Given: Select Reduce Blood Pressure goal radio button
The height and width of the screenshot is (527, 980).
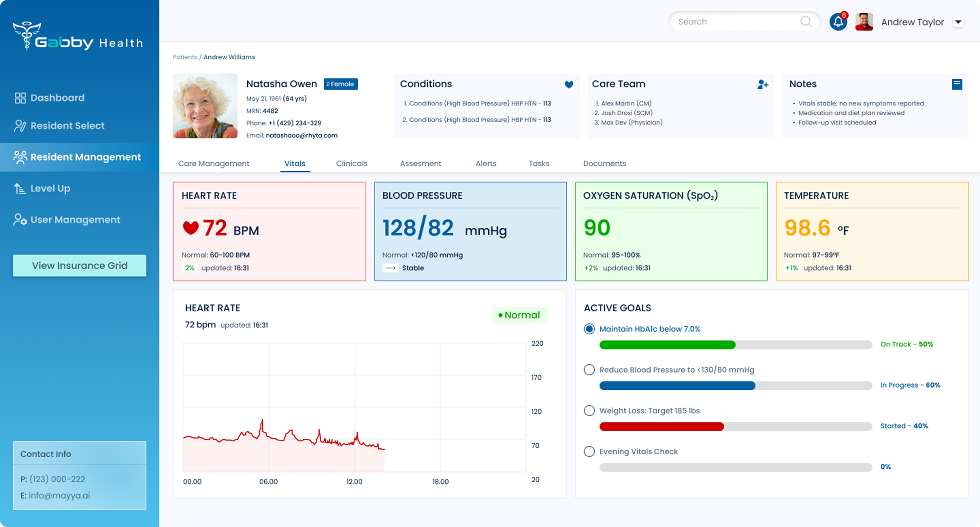Looking at the screenshot, I should point(589,370).
